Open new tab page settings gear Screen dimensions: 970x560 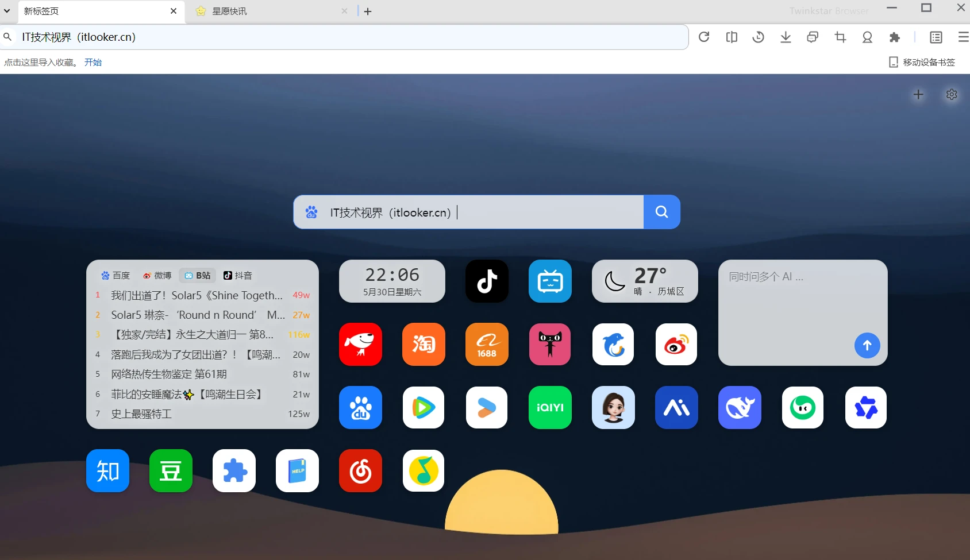point(952,94)
